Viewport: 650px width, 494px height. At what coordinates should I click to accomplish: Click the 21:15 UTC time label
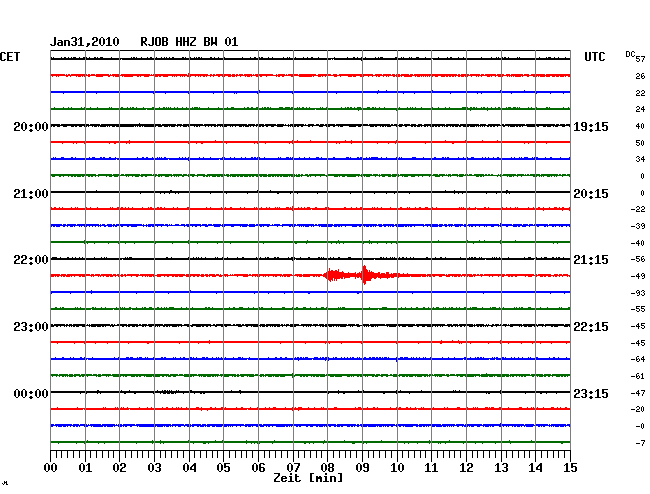click(591, 260)
